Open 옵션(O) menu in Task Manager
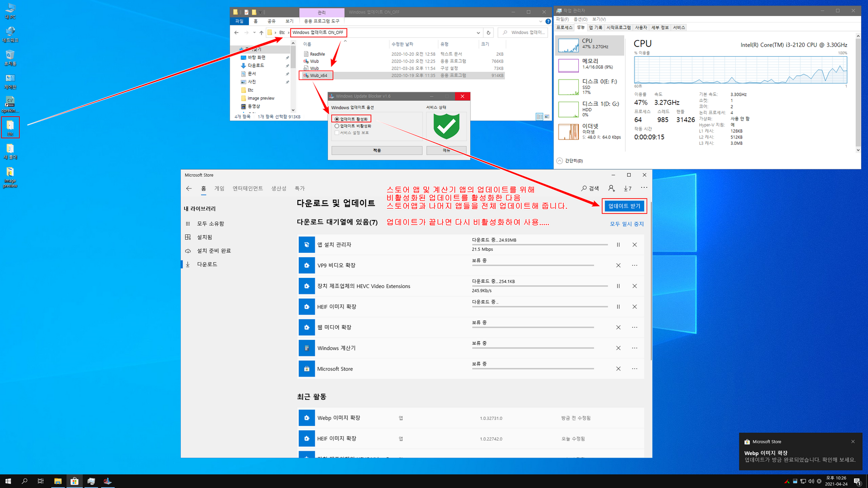868x488 pixels. coord(580,19)
